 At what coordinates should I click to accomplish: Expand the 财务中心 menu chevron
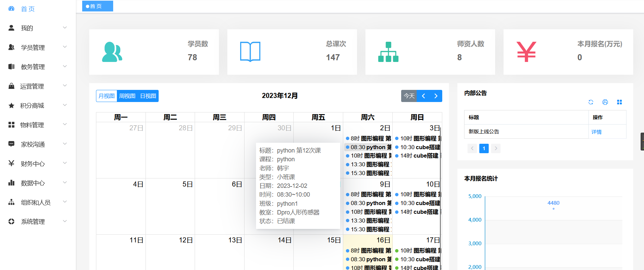coord(65,163)
